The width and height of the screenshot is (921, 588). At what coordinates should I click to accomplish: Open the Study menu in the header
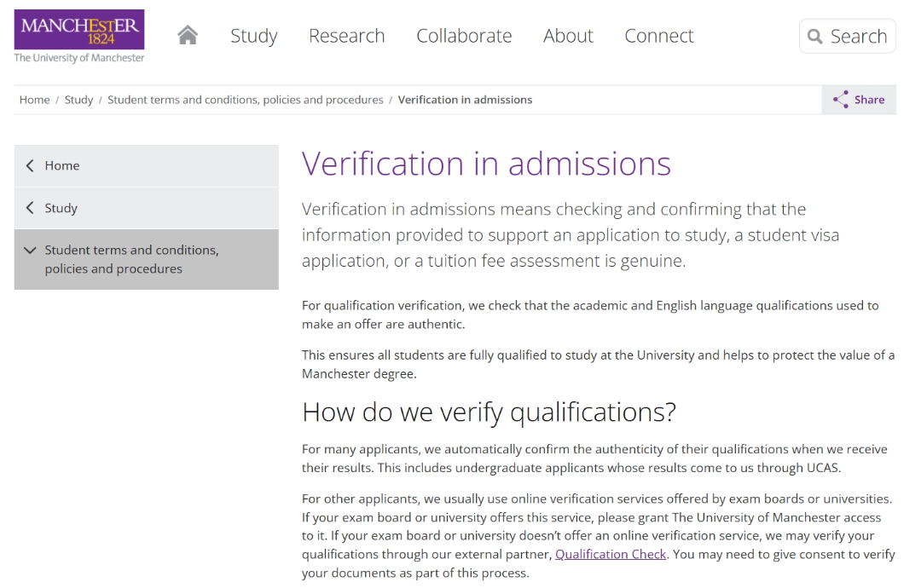(x=254, y=36)
